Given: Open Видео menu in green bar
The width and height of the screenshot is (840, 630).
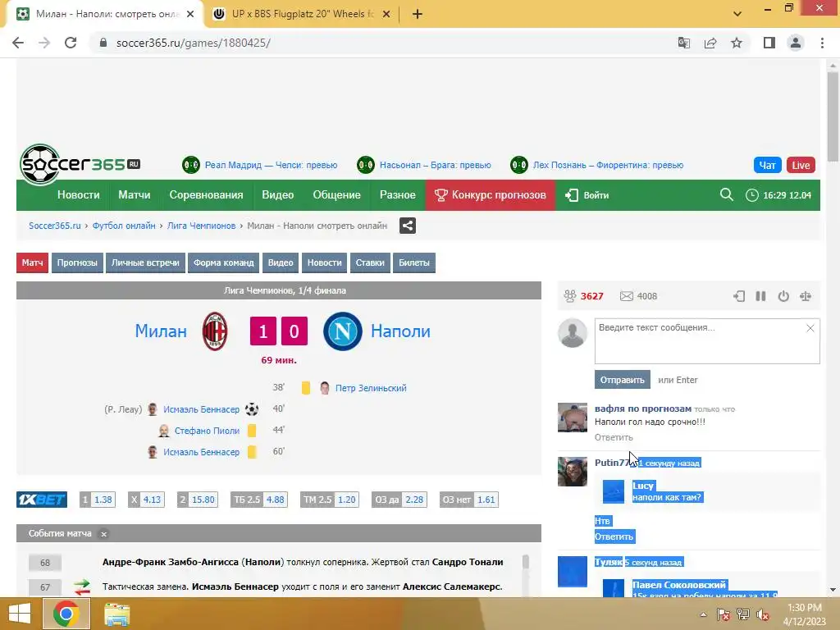Looking at the screenshot, I should [277, 195].
